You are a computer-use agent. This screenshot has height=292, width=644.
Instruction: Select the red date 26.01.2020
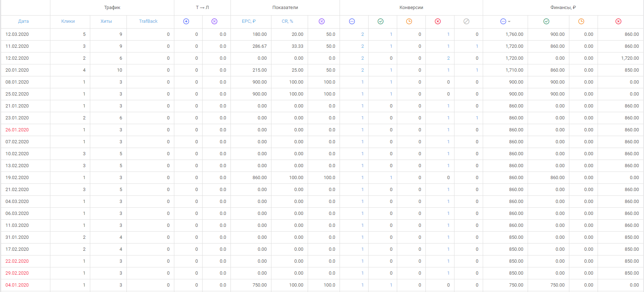[17, 130]
